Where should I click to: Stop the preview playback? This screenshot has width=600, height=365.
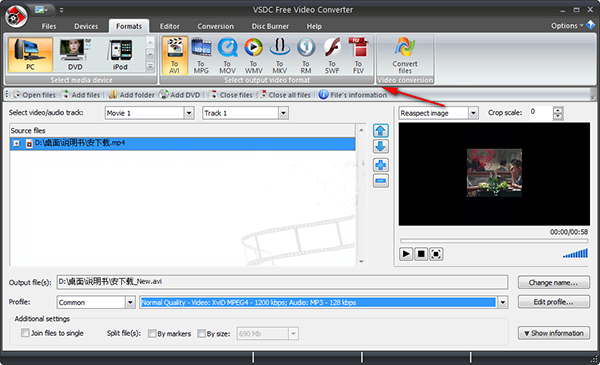[x=421, y=254]
